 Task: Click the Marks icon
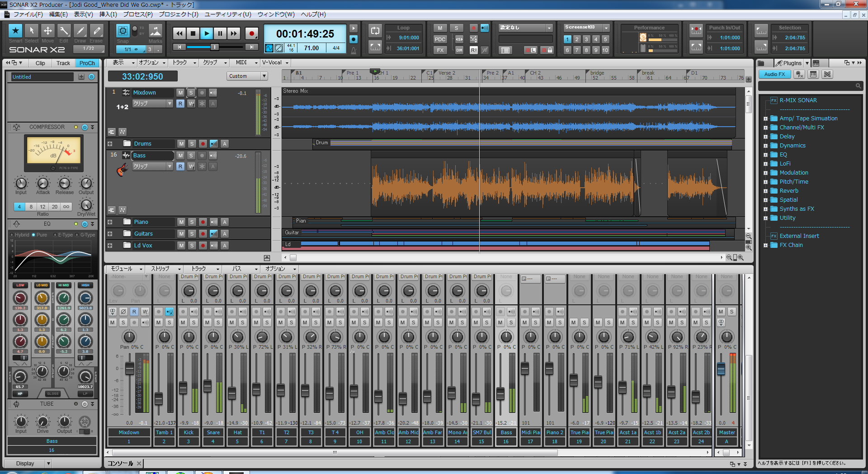coord(156,31)
